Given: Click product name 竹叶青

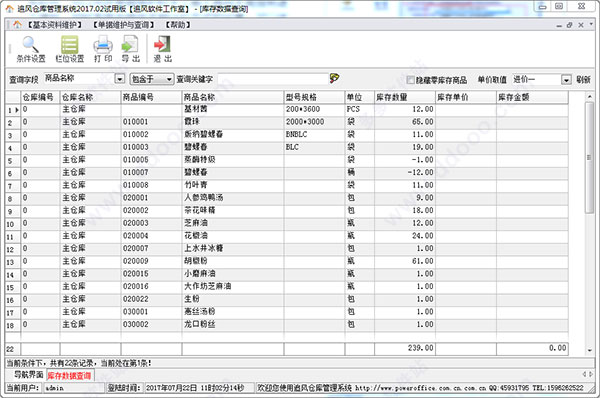Looking at the screenshot, I should pyautogui.click(x=196, y=185).
